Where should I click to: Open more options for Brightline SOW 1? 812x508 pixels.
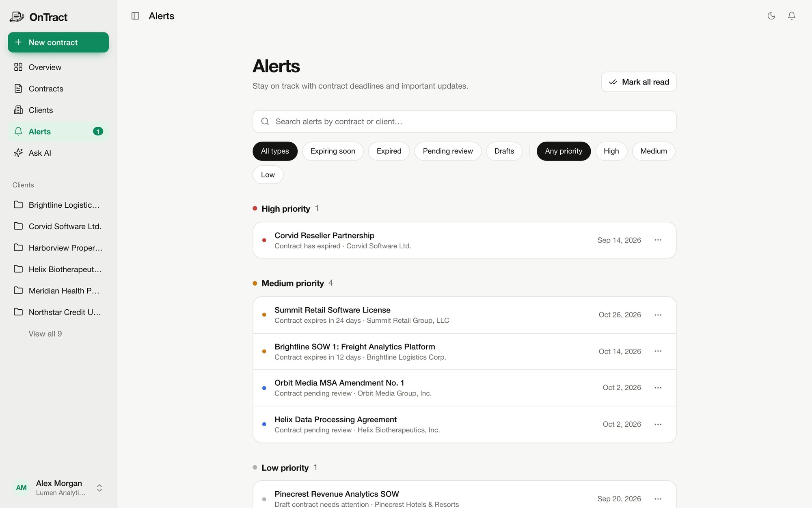click(658, 351)
